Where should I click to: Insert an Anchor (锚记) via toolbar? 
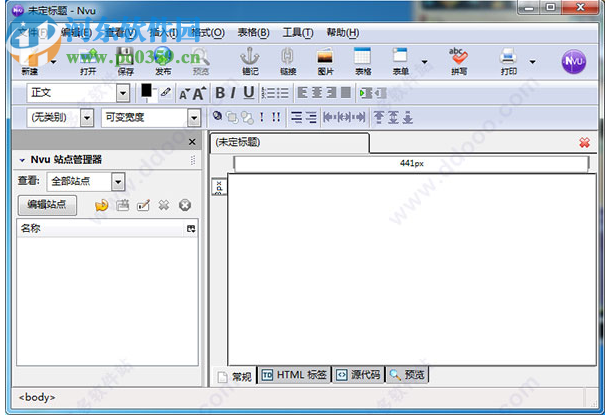coord(250,61)
